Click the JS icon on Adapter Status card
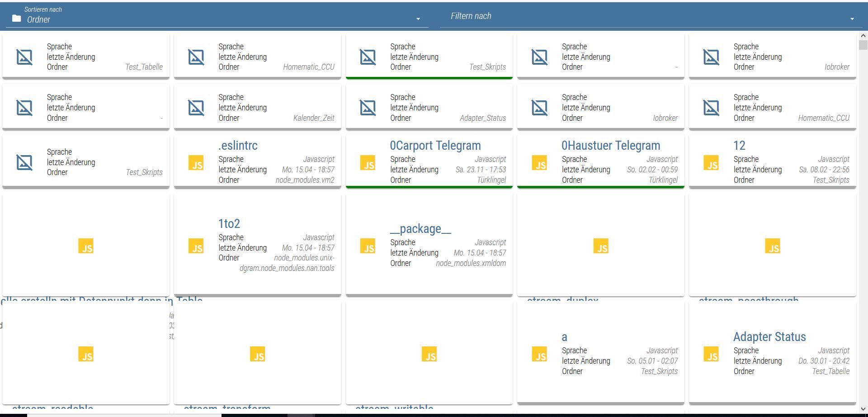868x417 pixels. [711, 354]
